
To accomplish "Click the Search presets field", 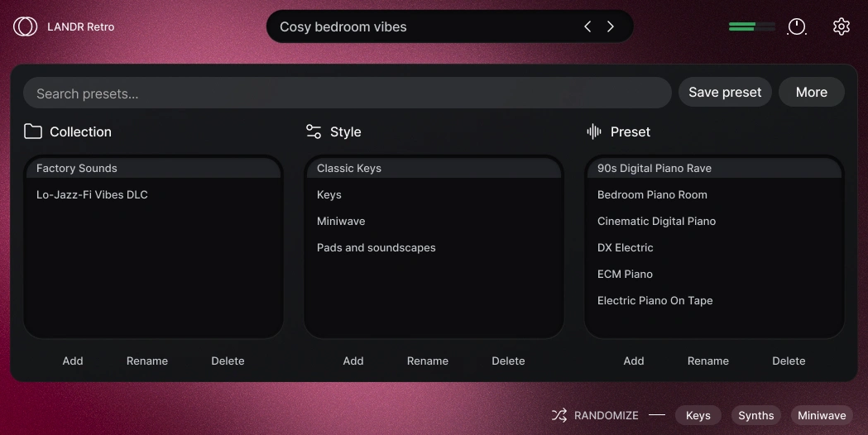I will click(x=347, y=93).
